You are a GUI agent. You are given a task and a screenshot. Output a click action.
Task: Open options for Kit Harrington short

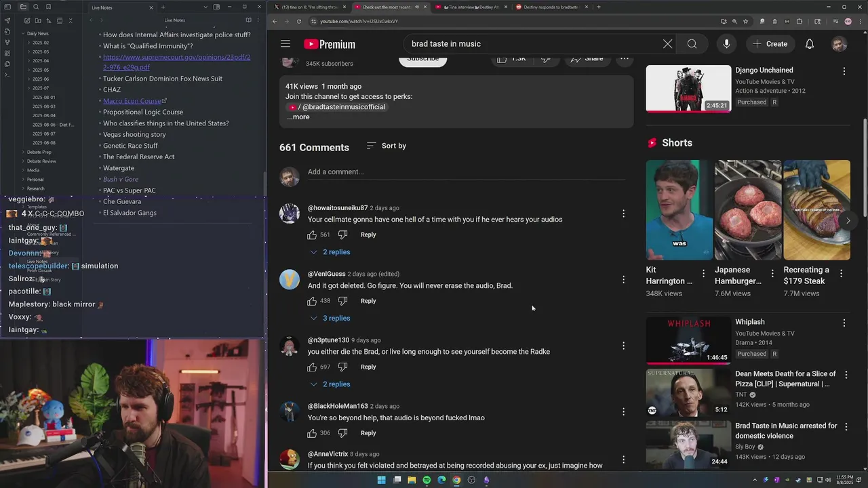click(x=703, y=274)
